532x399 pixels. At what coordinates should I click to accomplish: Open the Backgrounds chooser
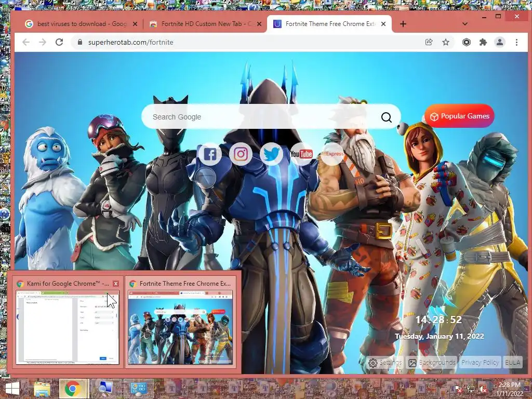coord(432,363)
